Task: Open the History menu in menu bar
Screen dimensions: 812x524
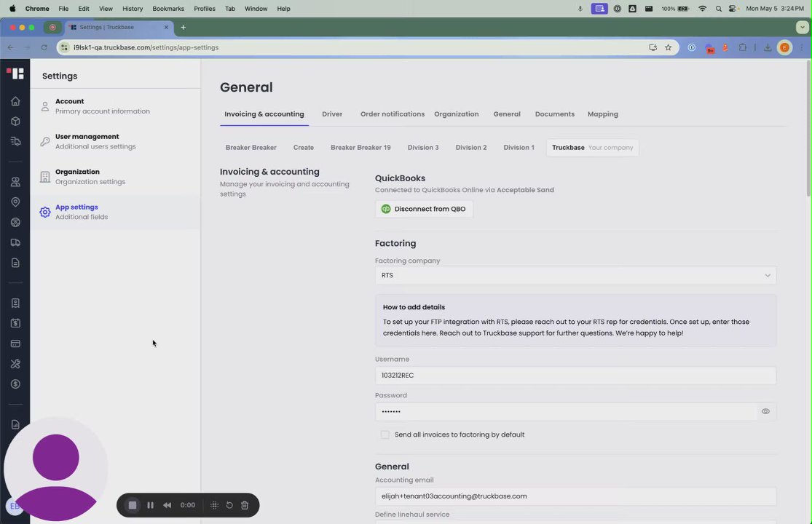Action: 133,8
